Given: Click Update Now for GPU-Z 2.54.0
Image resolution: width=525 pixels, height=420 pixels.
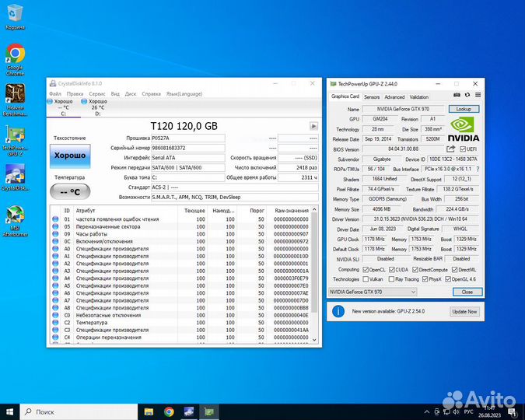Looking at the screenshot, I should (x=464, y=311).
